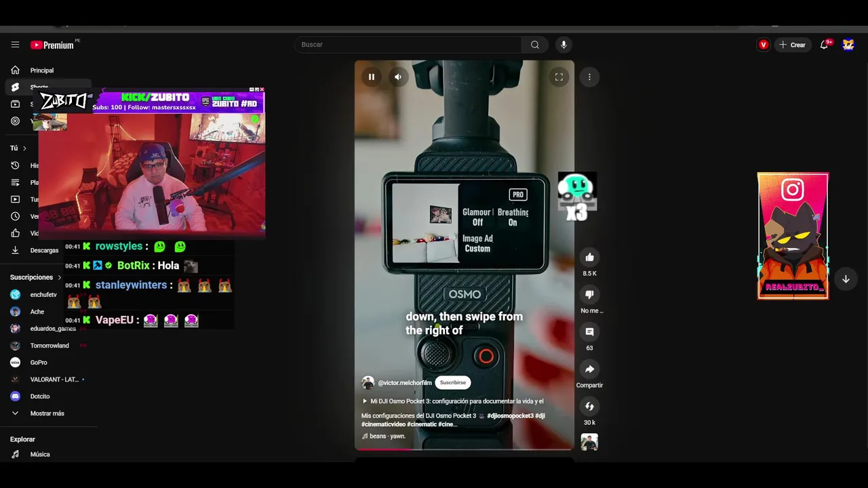The width and height of the screenshot is (868, 488).
Task: Like the Short with thumbs up
Action: coord(589,258)
